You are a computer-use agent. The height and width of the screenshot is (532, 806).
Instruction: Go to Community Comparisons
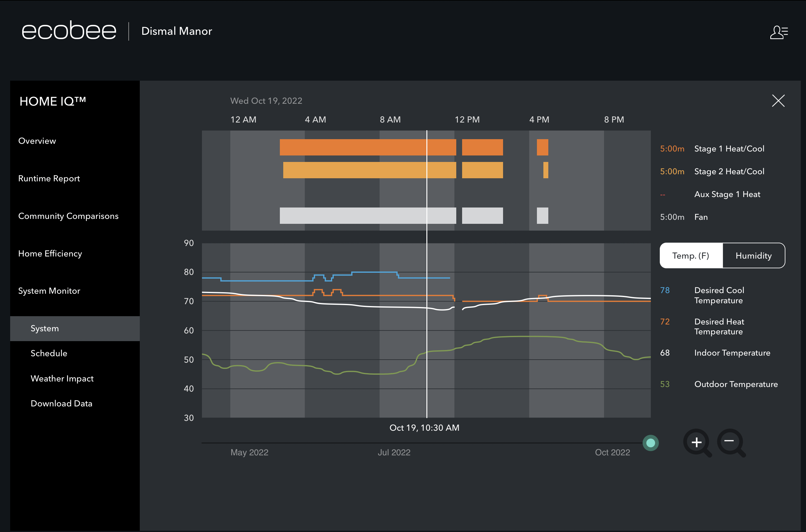pos(68,216)
